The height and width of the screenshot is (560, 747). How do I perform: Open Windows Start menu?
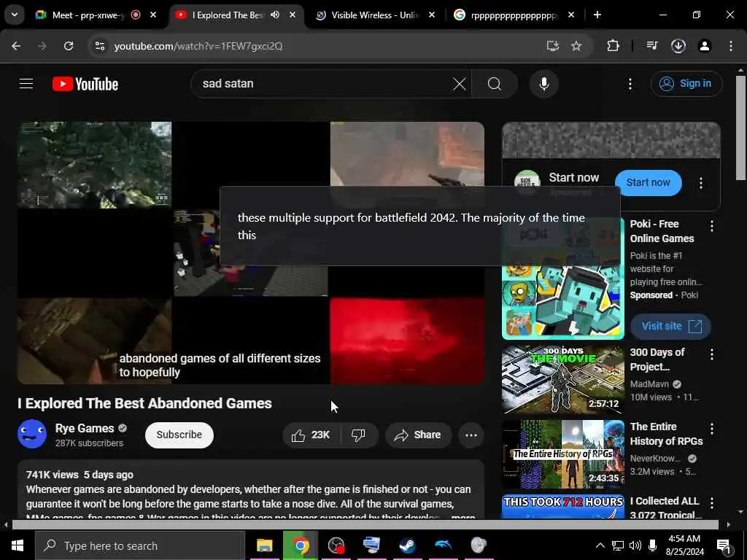(18, 545)
